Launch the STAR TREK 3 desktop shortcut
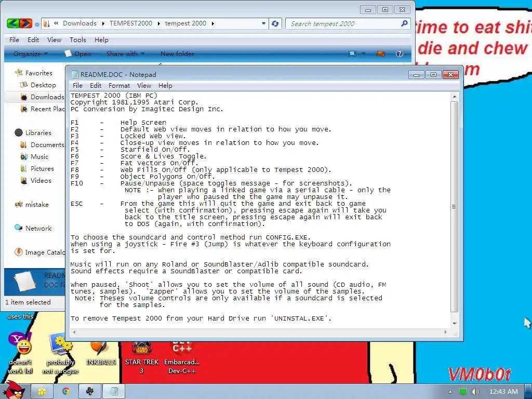The width and height of the screenshot is (532, 399). [x=141, y=356]
